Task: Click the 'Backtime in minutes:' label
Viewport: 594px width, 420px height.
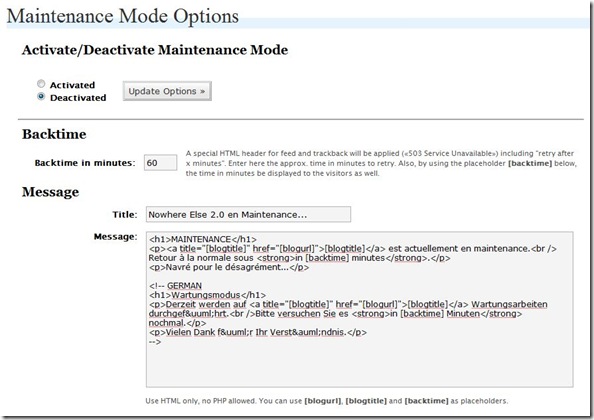Action: pyautogui.click(x=85, y=163)
